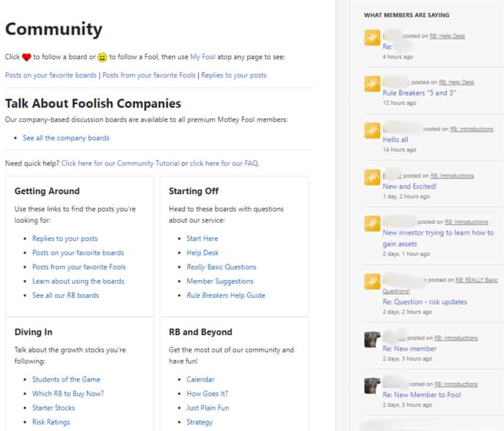
Task: Open the My Fool link
Action: pyautogui.click(x=203, y=57)
